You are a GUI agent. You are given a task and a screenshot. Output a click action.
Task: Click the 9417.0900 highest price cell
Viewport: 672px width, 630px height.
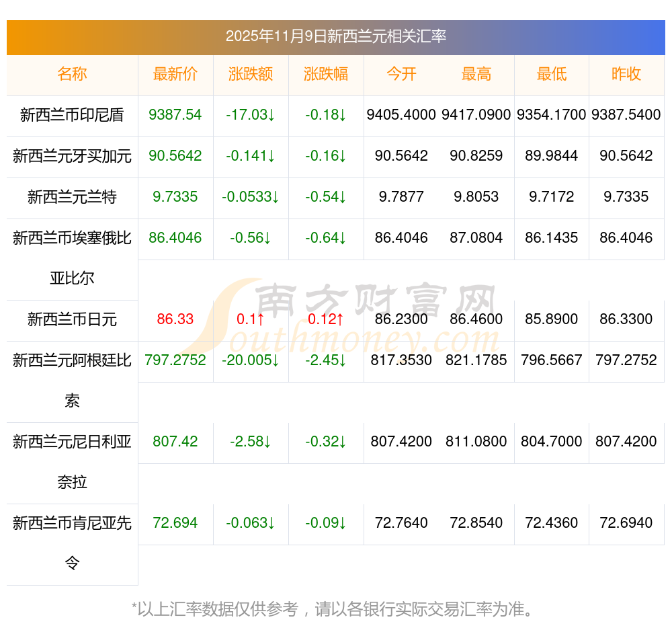[x=476, y=115]
